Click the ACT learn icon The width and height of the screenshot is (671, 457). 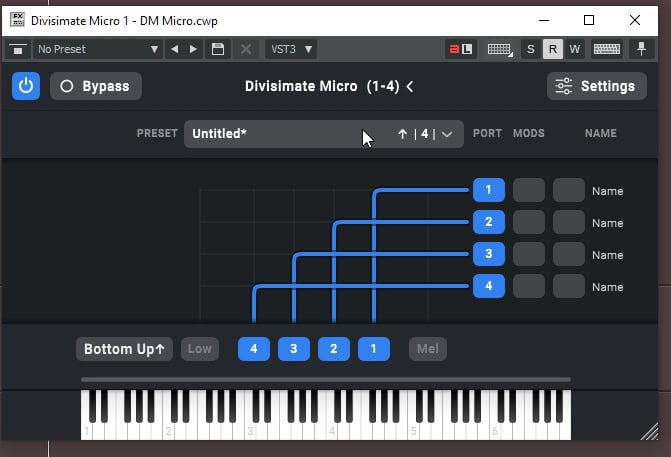coord(460,49)
